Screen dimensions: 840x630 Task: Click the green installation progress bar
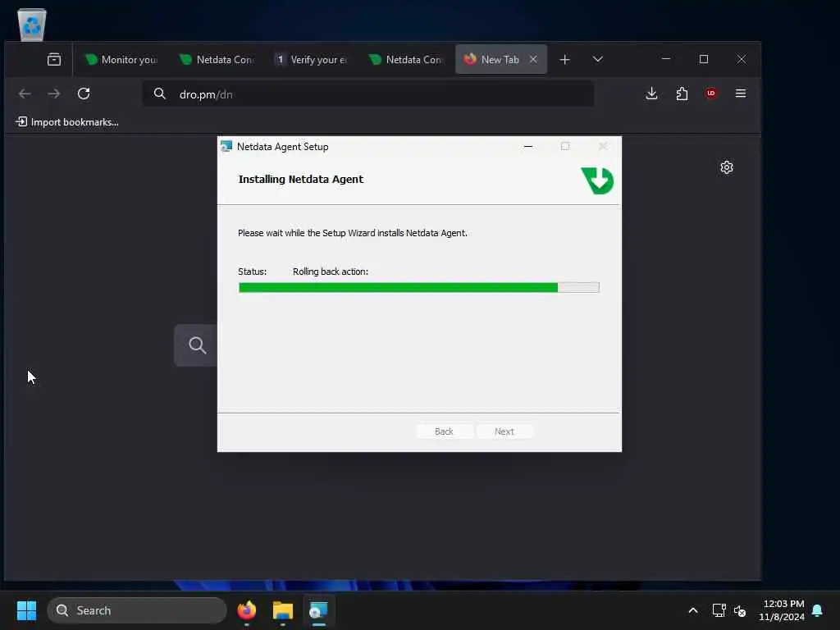coord(419,288)
